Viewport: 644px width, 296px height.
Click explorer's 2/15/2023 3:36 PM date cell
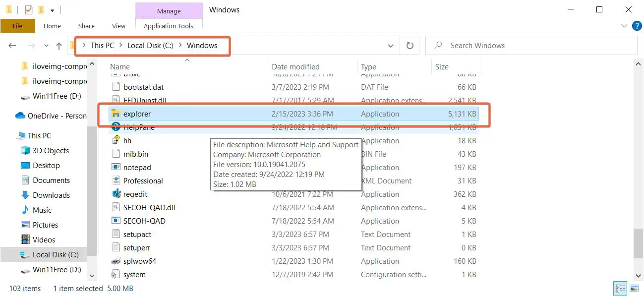(x=302, y=114)
